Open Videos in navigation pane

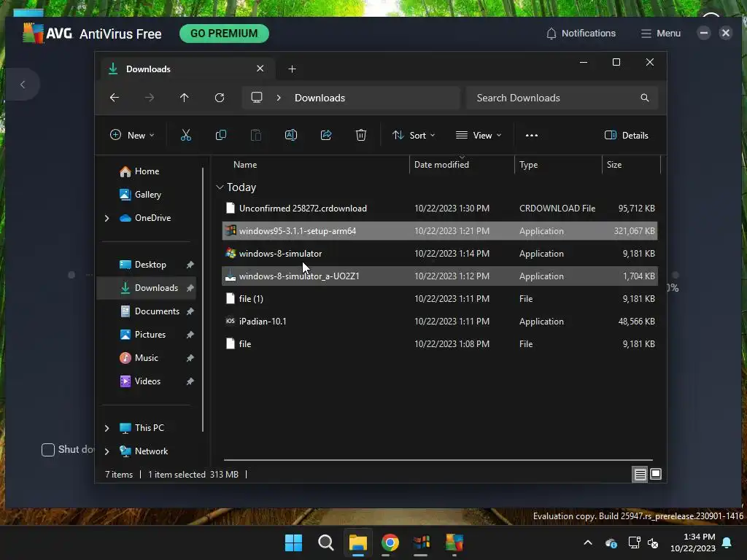pyautogui.click(x=146, y=381)
